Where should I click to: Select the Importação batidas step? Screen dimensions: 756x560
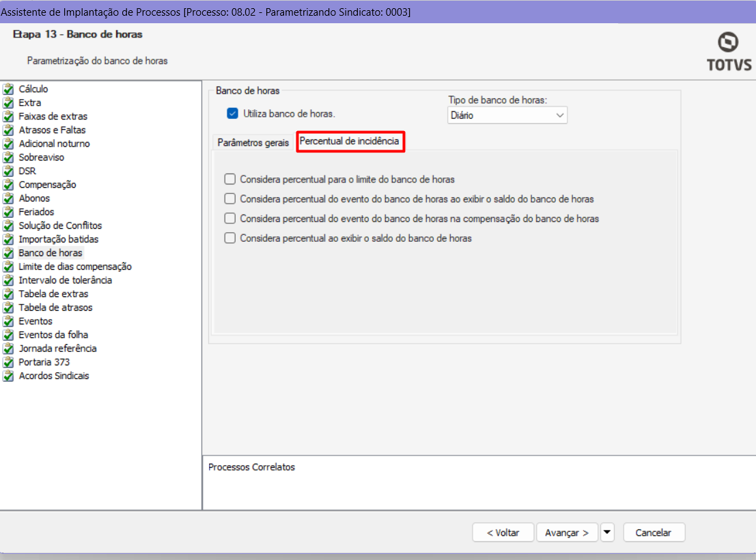58,239
